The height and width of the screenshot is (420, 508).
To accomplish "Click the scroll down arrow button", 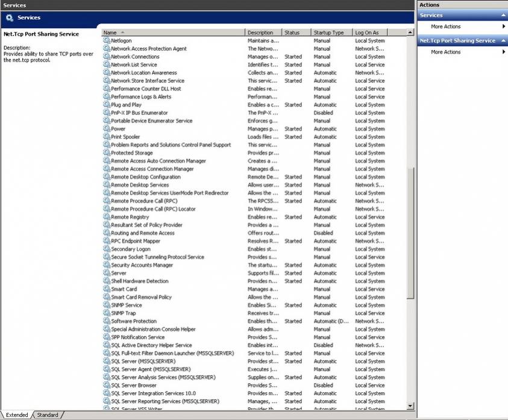I will pos(410,406).
